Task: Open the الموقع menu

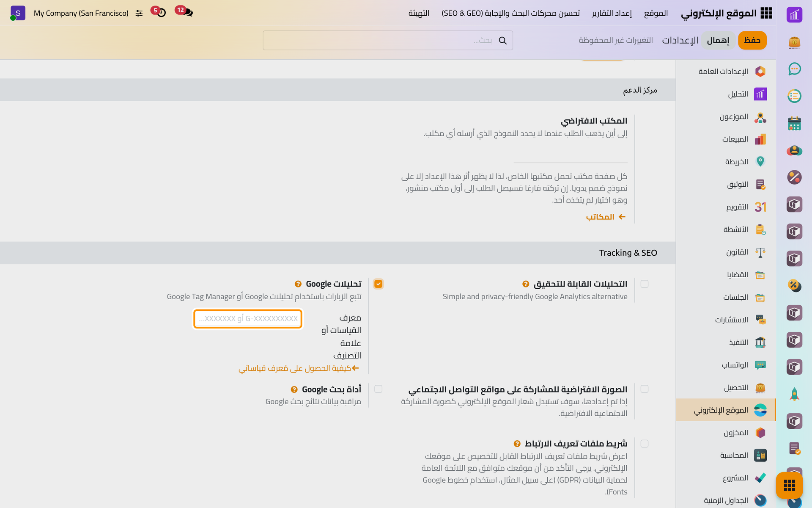Action: [x=656, y=13]
